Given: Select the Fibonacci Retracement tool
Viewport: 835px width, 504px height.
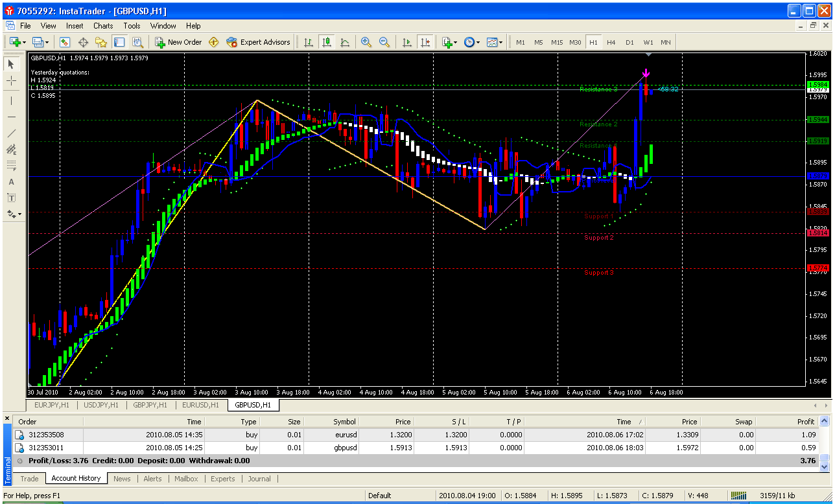Looking at the screenshot, I should pyautogui.click(x=11, y=166).
